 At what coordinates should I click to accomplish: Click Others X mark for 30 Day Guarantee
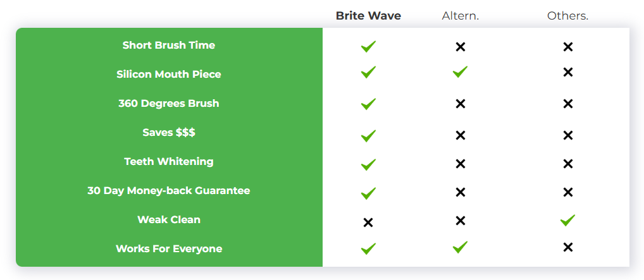pos(567,192)
